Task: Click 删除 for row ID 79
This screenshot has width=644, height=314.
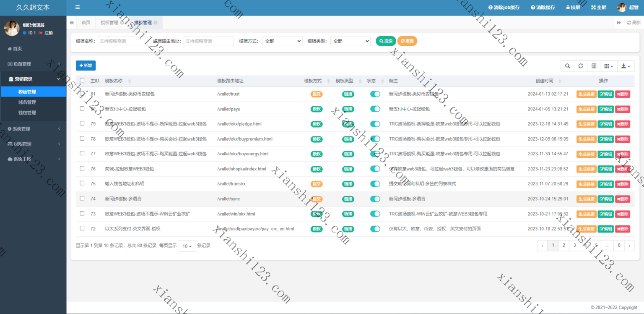Action: (623, 124)
